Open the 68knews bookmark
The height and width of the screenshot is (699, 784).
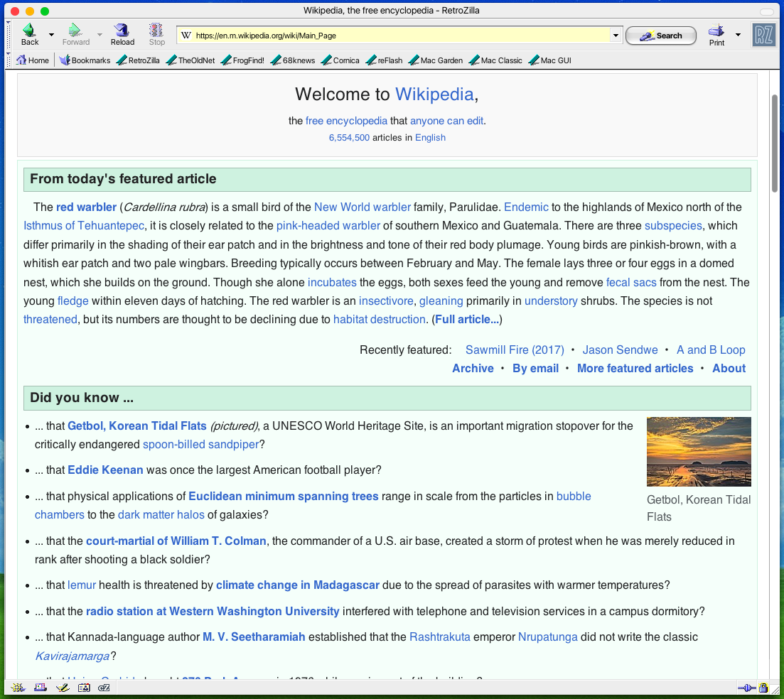(293, 60)
